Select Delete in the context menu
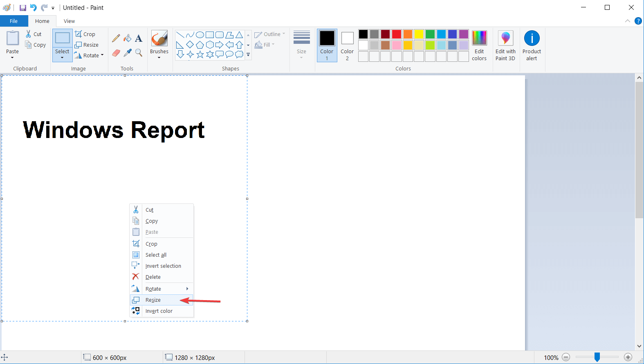Screen dimensions: 644x364 tap(161, 277)
